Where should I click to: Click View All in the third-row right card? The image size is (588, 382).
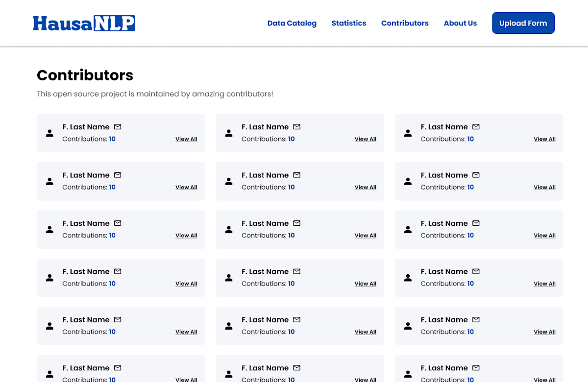pyautogui.click(x=544, y=235)
